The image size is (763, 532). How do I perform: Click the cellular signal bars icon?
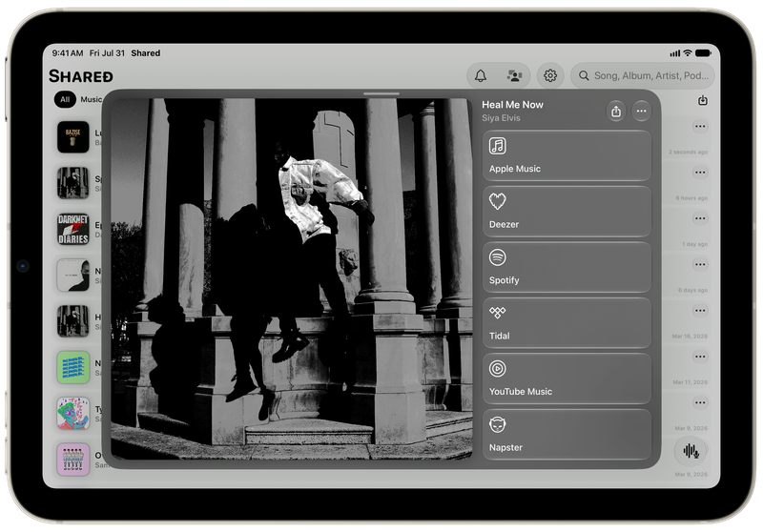(x=675, y=53)
